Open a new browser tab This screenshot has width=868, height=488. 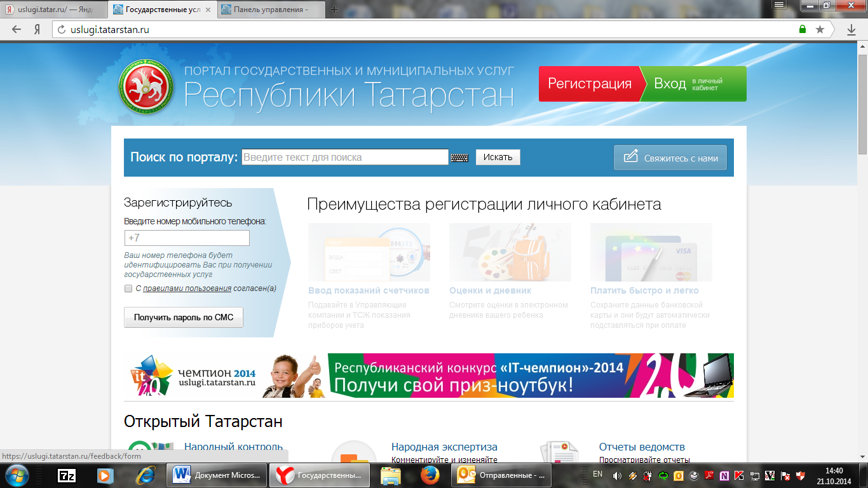334,10
